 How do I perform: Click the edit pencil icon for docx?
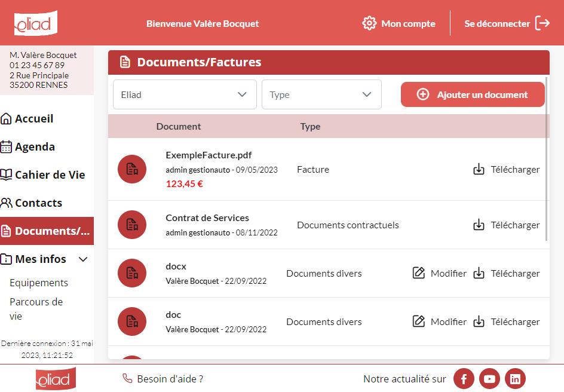(x=419, y=273)
